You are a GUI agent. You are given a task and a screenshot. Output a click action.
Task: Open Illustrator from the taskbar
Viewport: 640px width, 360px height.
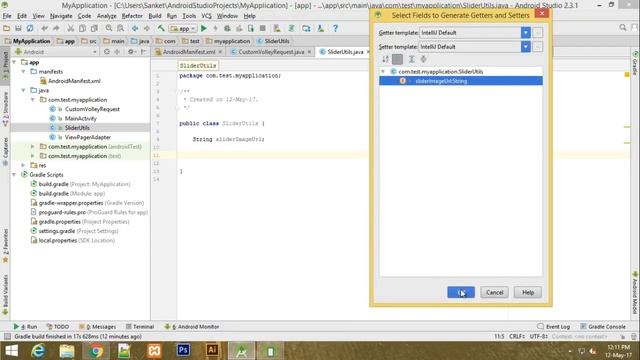pos(212,350)
